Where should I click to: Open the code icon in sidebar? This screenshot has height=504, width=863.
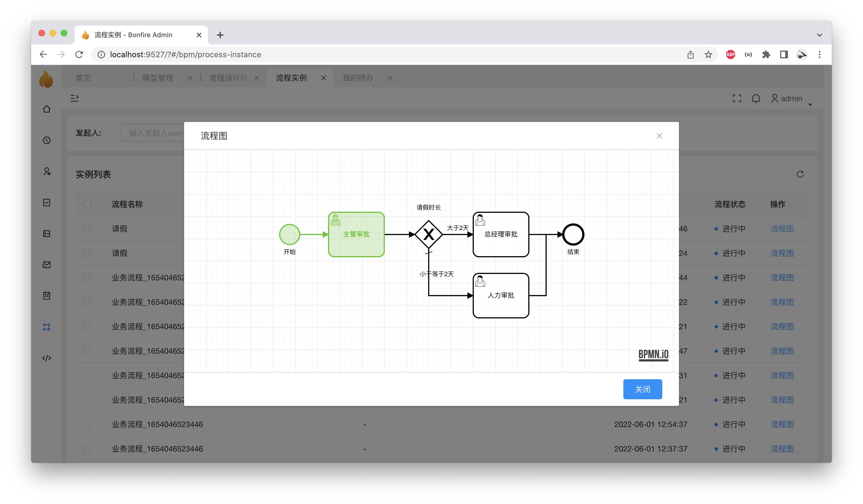47,358
